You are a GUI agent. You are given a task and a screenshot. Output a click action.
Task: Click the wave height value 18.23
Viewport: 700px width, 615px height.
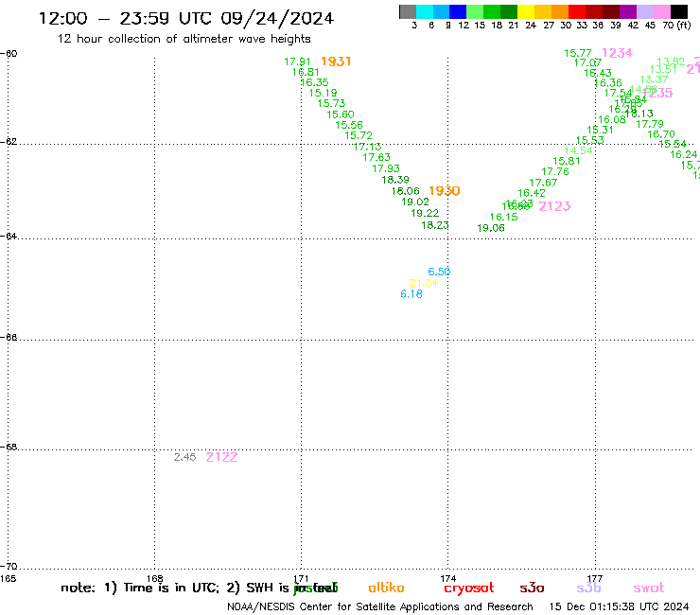click(x=435, y=225)
